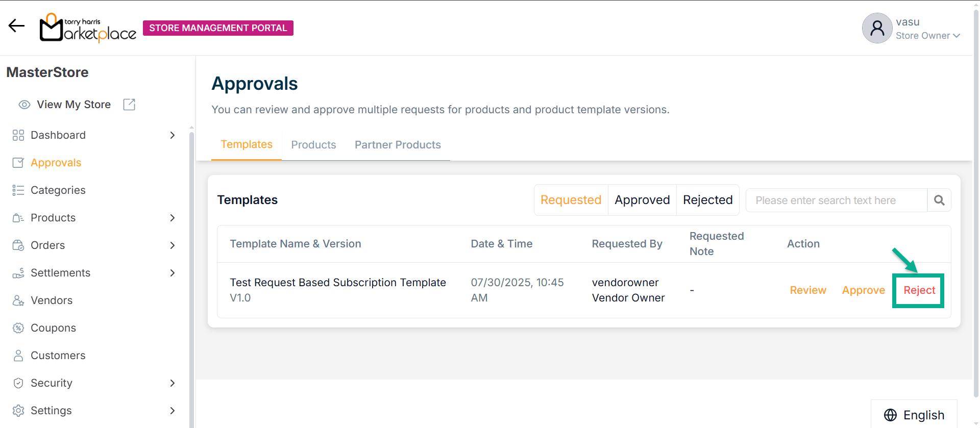Viewport: 980px width, 428px height.
Task: Open the external View My Store icon
Action: [x=129, y=105]
